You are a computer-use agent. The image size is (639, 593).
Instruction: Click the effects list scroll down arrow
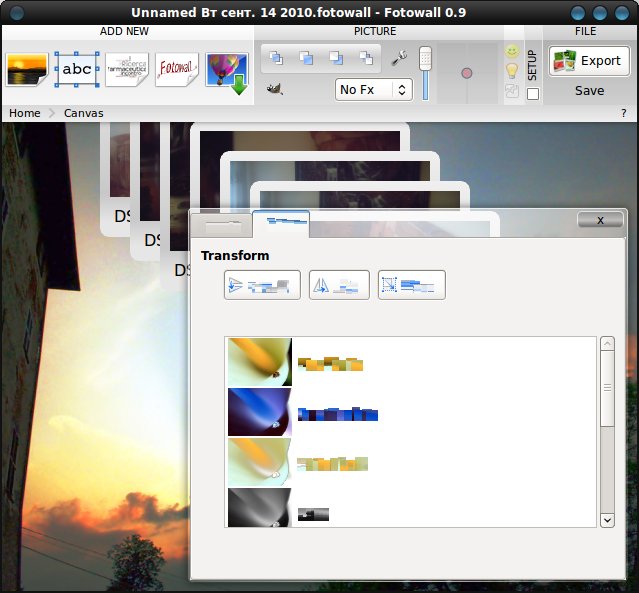[x=607, y=520]
